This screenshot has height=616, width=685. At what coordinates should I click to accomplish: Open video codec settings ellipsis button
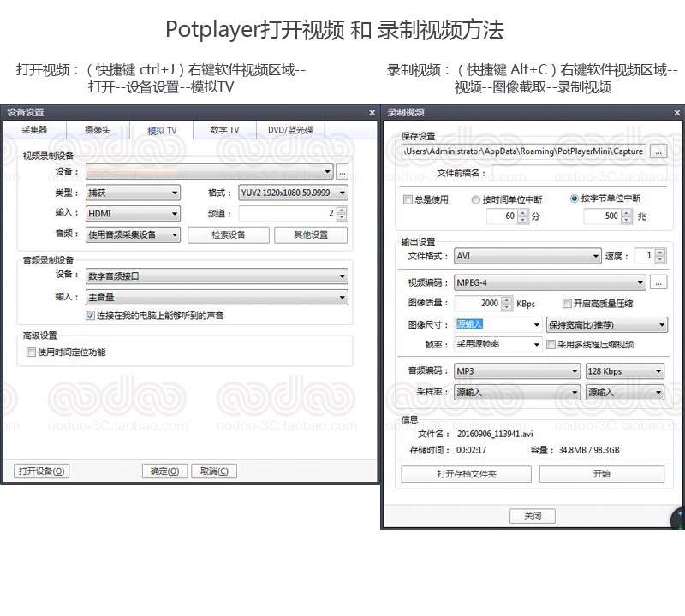(x=658, y=282)
